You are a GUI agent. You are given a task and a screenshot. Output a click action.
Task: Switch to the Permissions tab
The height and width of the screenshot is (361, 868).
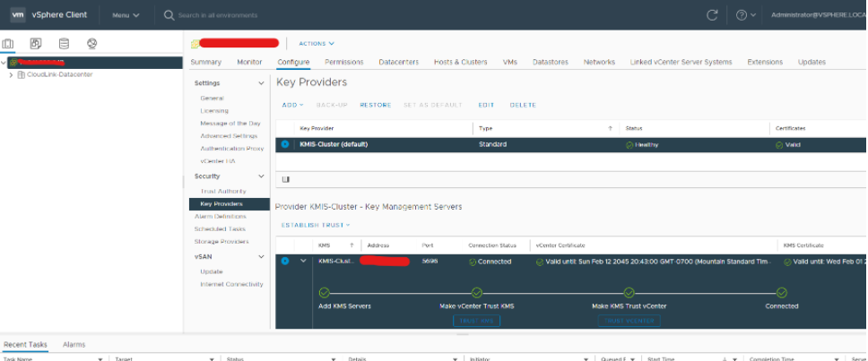pyautogui.click(x=344, y=62)
